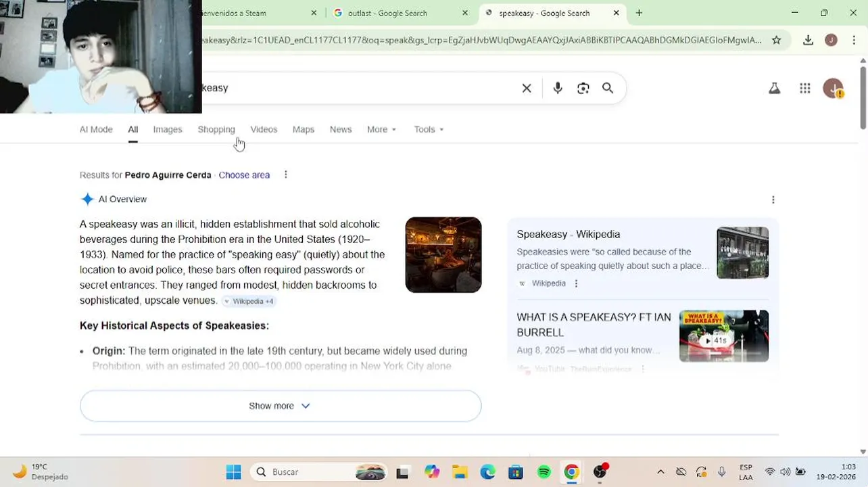Image resolution: width=868 pixels, height=487 pixels.
Task: Select the Maps search tab
Action: [304, 129]
